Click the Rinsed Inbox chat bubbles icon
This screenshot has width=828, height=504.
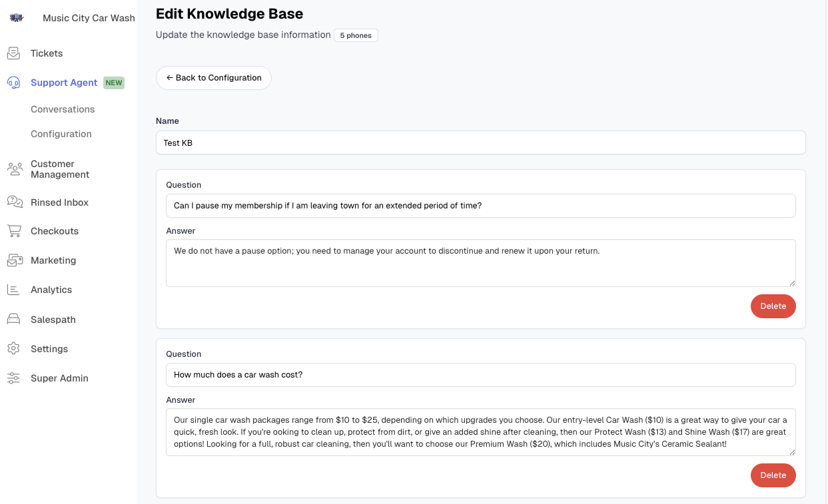click(14, 202)
